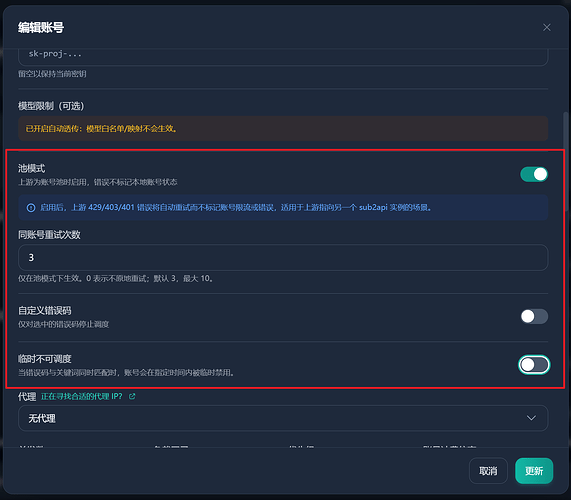The width and height of the screenshot is (571, 500).
Task: Close the 编辑账号 dialog
Action: (546, 28)
